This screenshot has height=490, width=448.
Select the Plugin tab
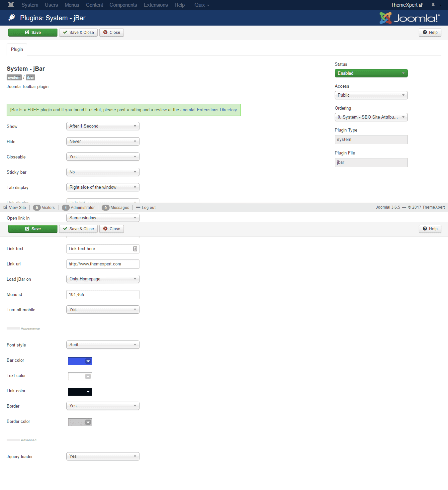pos(17,49)
